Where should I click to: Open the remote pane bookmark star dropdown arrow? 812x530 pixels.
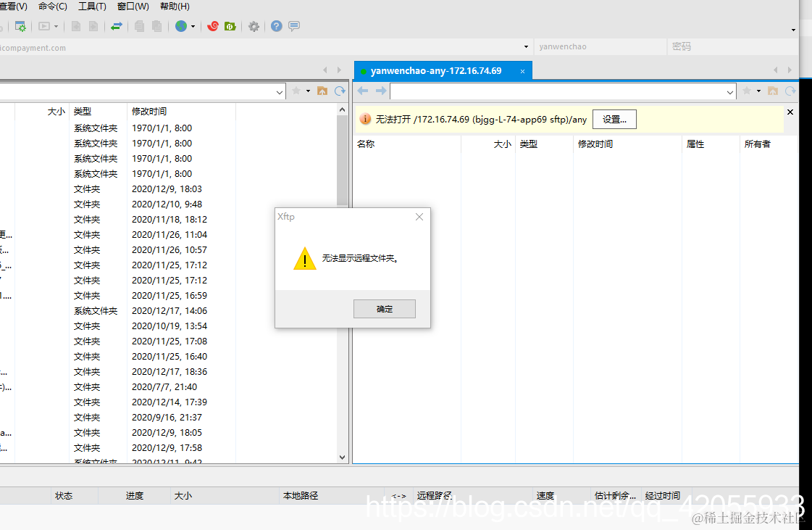pyautogui.click(x=758, y=91)
